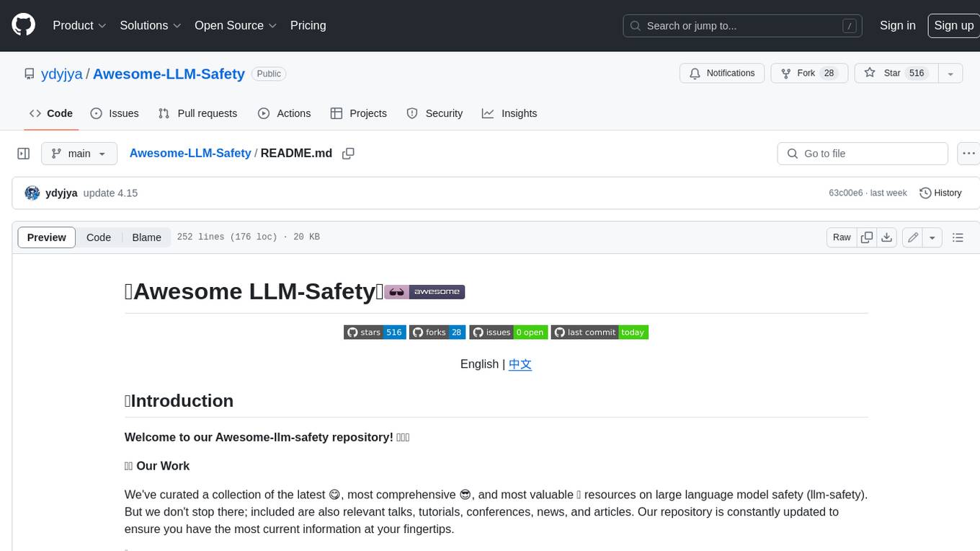Screen dimensions: 980x551
Task: Click the Notifications bell button
Action: (722, 74)
